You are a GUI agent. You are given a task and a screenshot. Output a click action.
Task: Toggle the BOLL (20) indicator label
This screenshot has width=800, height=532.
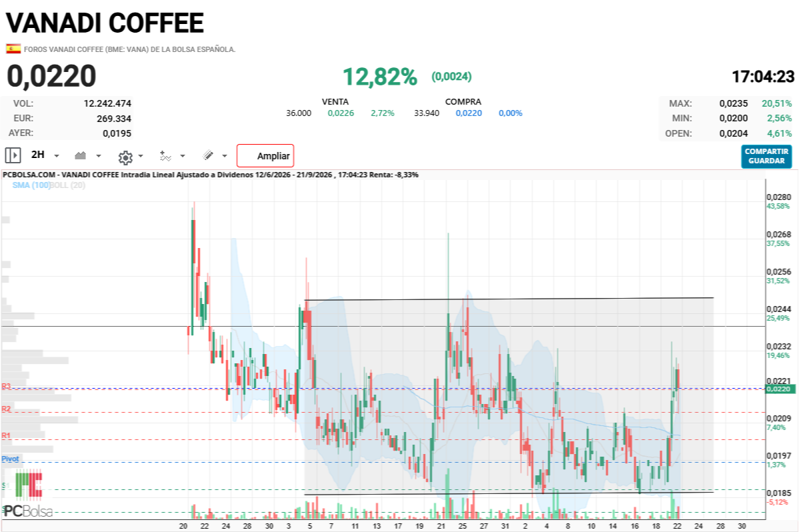coord(68,185)
